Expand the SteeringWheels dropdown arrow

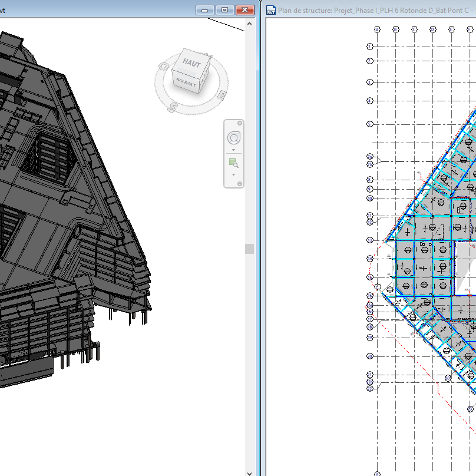coord(234,150)
